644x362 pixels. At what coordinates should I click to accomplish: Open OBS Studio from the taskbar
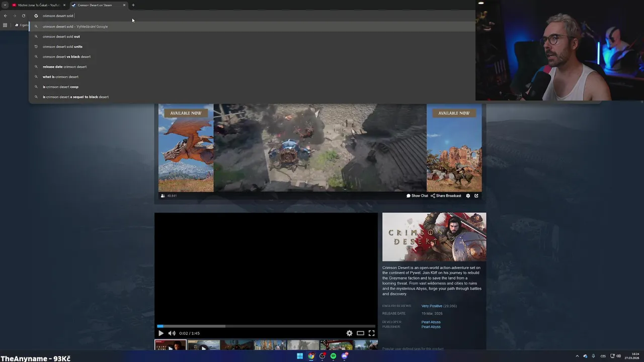[322, 356]
